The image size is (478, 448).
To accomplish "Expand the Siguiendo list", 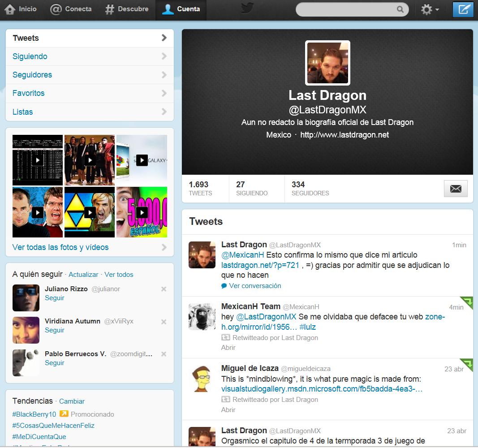I will click(x=90, y=56).
